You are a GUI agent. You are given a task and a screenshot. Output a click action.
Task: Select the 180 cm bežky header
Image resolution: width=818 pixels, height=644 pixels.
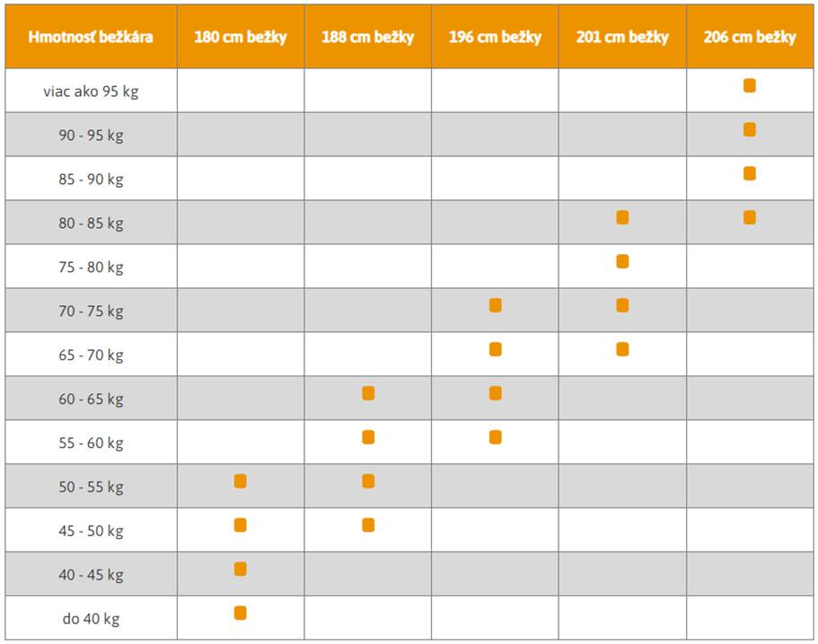[x=241, y=37]
